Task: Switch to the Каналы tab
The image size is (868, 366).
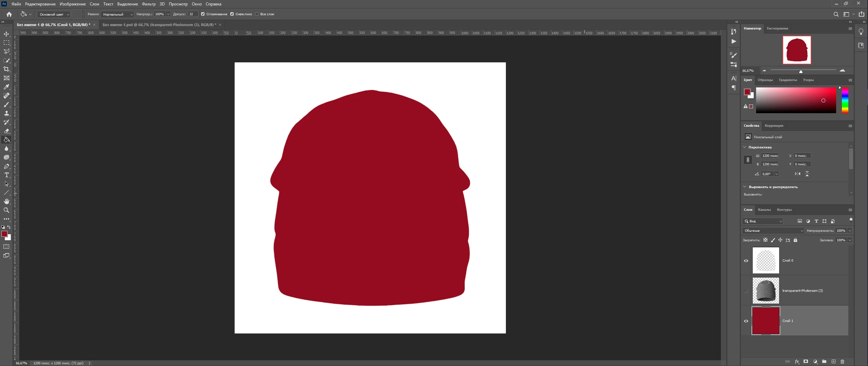Action: click(764, 210)
